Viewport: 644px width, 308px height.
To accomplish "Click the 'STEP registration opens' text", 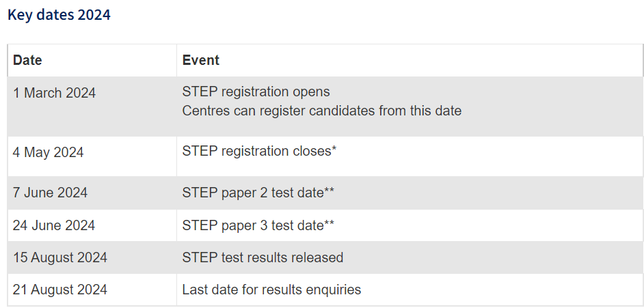I will click(256, 92).
